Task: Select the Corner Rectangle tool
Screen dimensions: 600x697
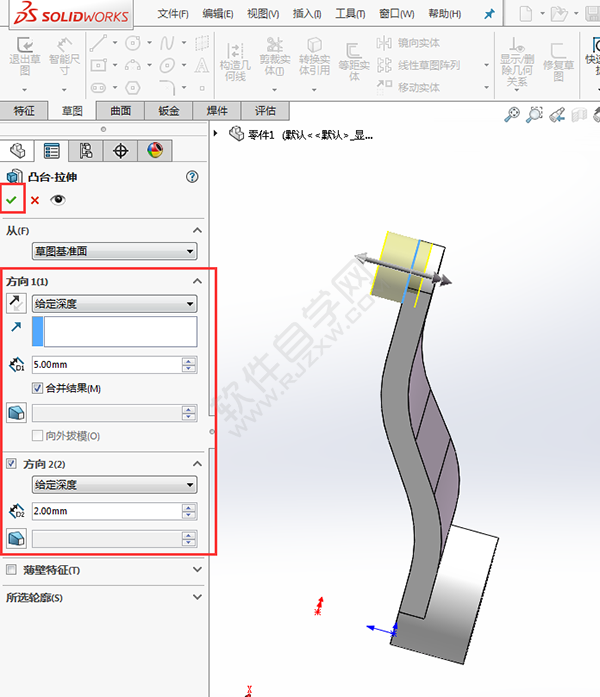Action: 98,65
